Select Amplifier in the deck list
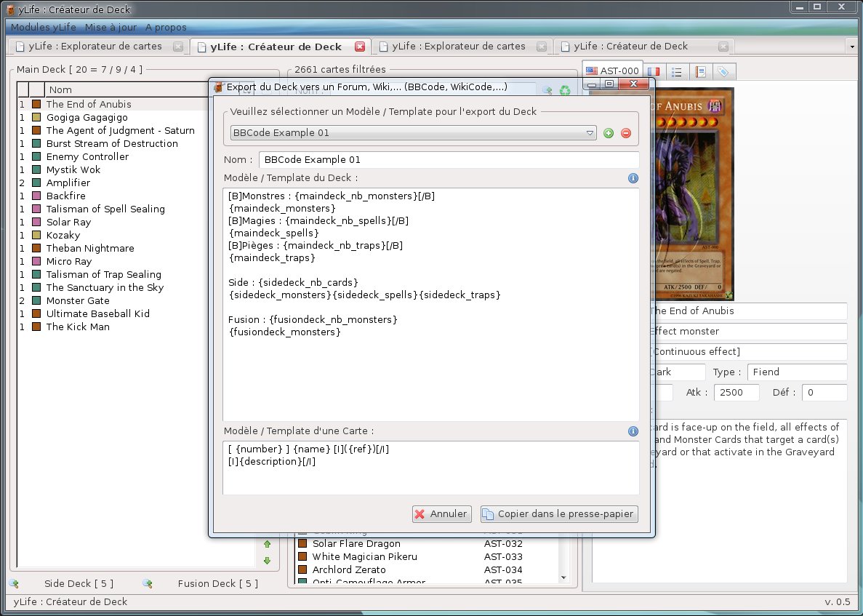The width and height of the screenshot is (863, 616). coord(112,183)
